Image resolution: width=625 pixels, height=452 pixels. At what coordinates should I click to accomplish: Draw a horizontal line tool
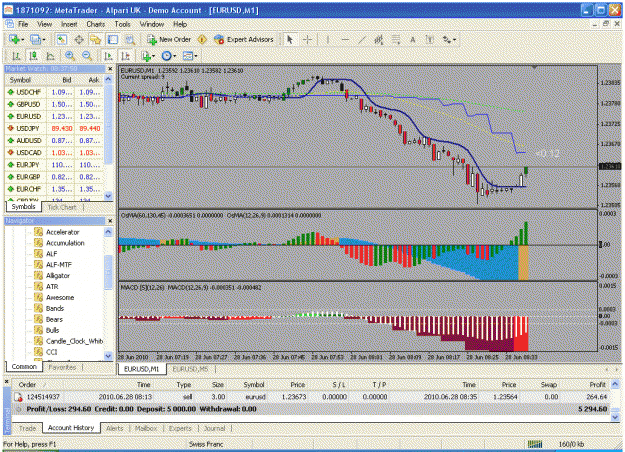point(345,39)
